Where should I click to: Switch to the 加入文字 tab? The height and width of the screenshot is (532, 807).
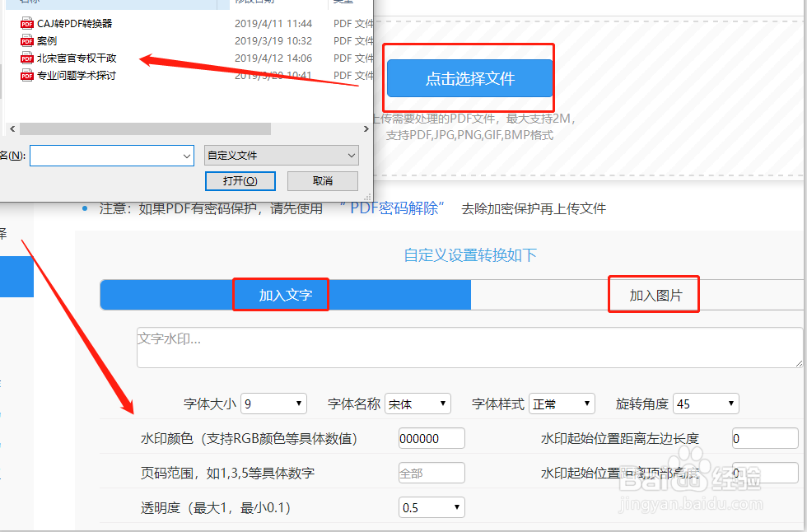click(281, 294)
